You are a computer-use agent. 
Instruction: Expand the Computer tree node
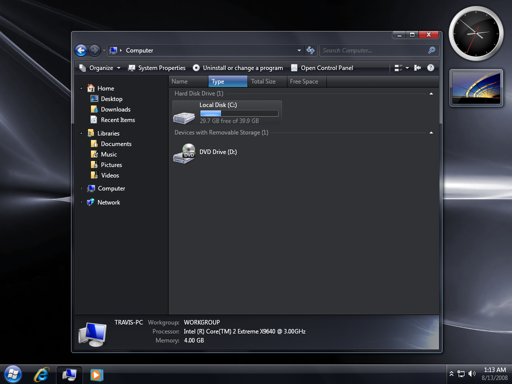81,189
